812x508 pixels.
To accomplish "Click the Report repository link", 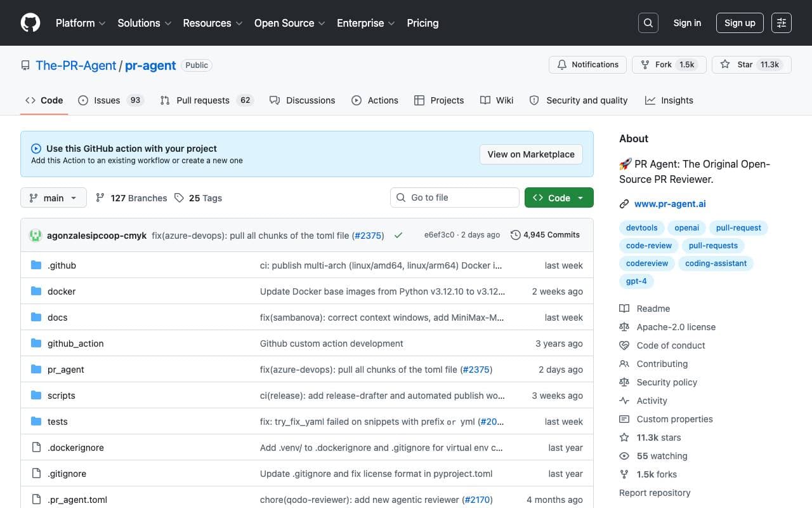I will click(x=655, y=493).
